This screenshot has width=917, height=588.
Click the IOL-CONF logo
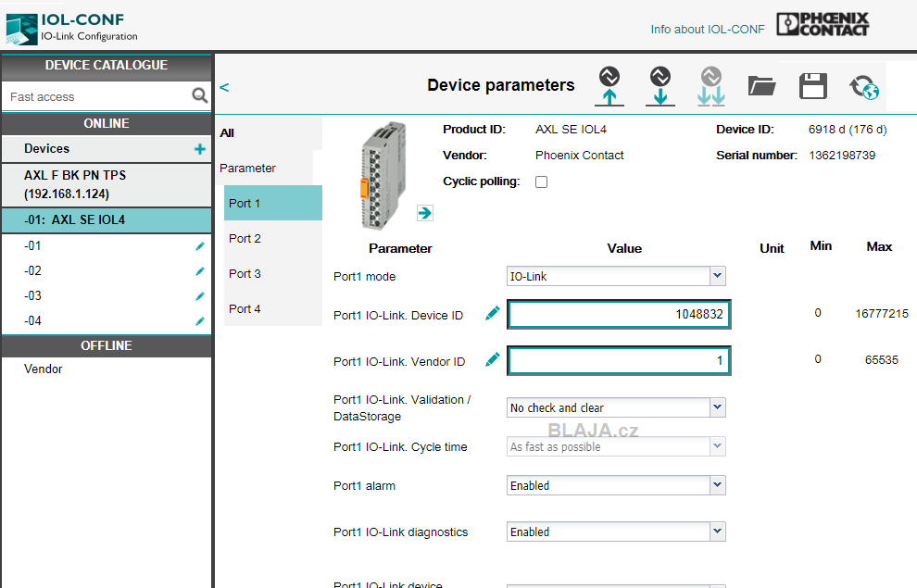click(x=72, y=28)
